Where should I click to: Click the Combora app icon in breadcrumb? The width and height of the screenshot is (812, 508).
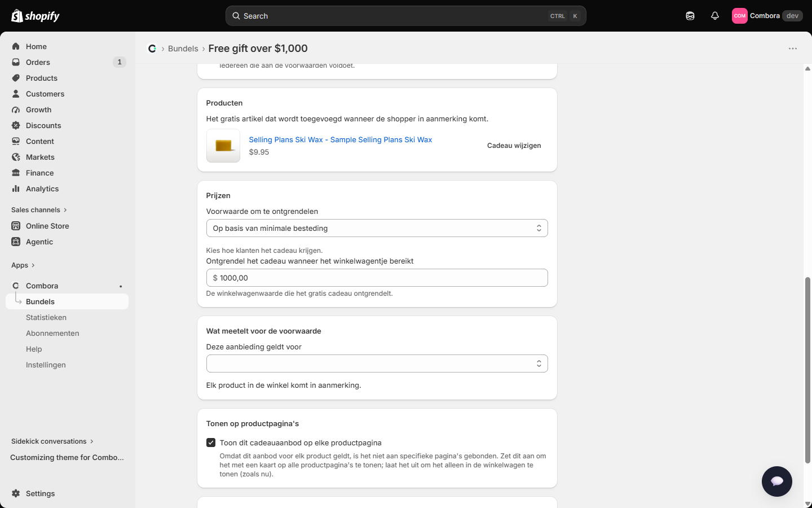152,49
